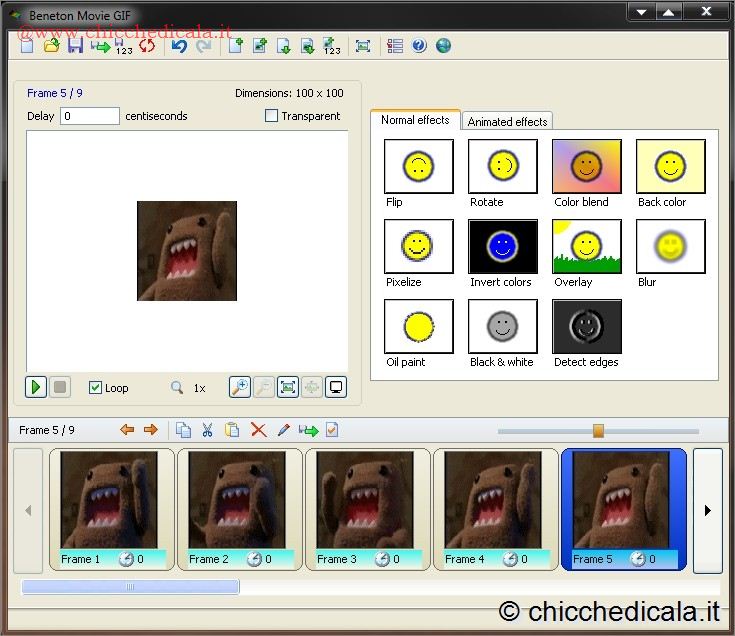
Task: Open help with the question mark icon
Action: [419, 46]
